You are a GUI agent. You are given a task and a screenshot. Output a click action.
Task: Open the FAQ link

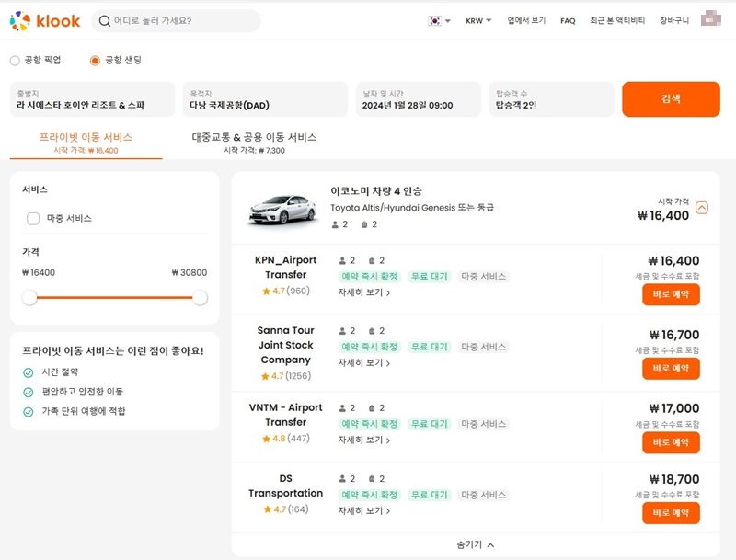[568, 20]
